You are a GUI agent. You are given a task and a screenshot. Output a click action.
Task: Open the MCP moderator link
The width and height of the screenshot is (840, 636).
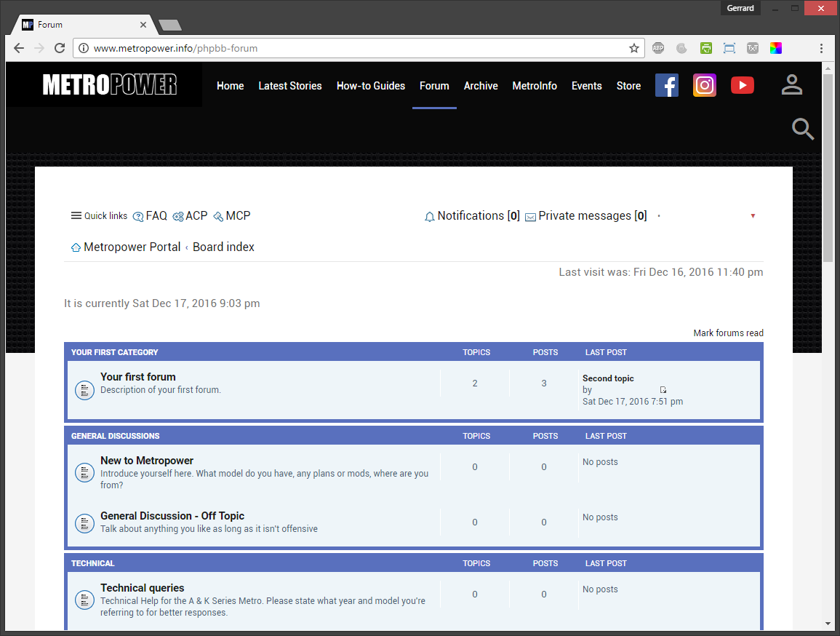(x=232, y=216)
